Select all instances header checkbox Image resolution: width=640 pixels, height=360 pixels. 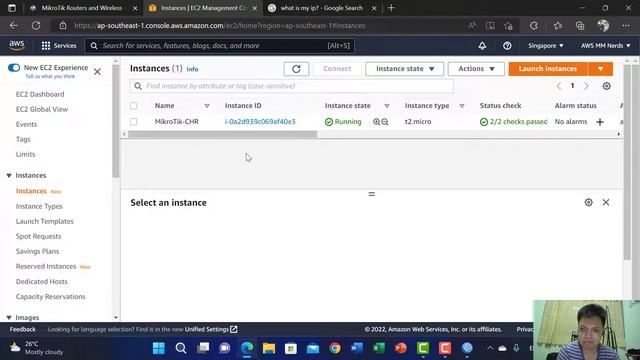pyautogui.click(x=133, y=106)
